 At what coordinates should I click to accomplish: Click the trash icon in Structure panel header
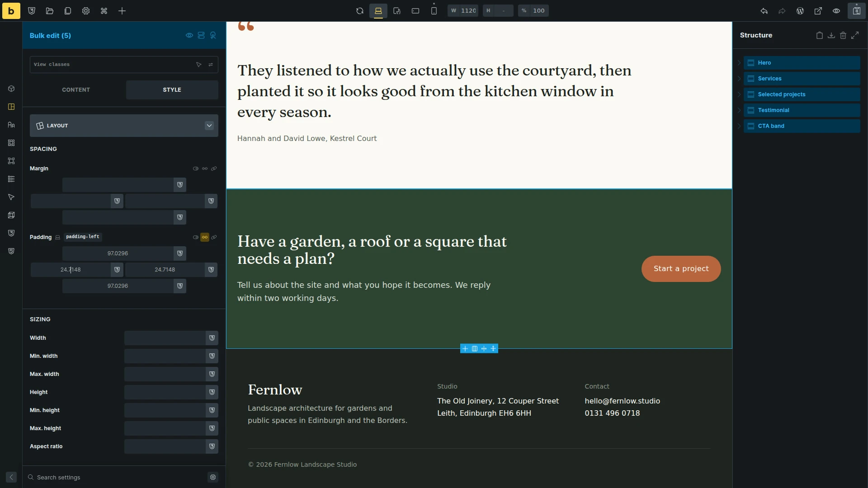(x=843, y=35)
